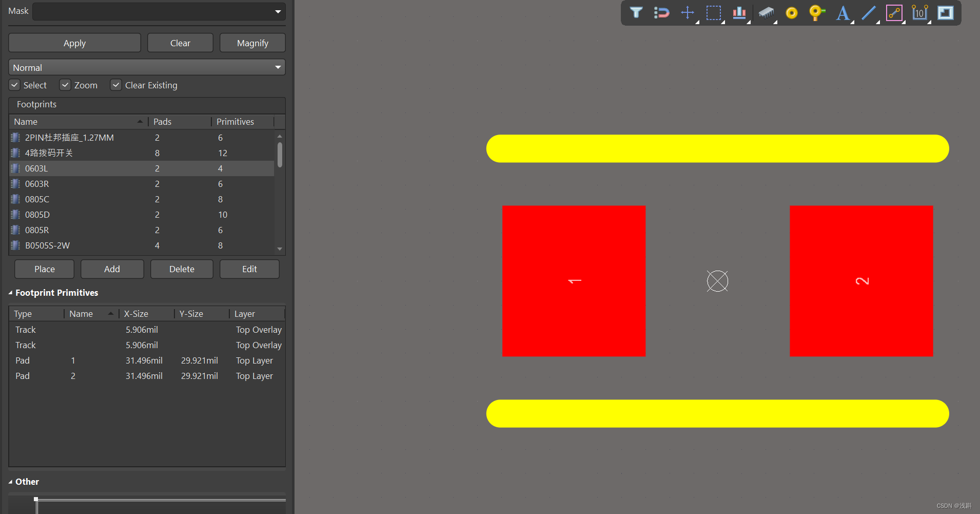Select the Pad 2 primitive row
The height and width of the screenshot is (514, 980).
(147, 376)
